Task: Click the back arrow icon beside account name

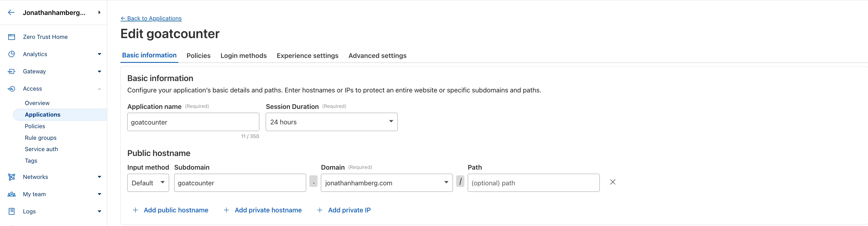Action: [11, 12]
